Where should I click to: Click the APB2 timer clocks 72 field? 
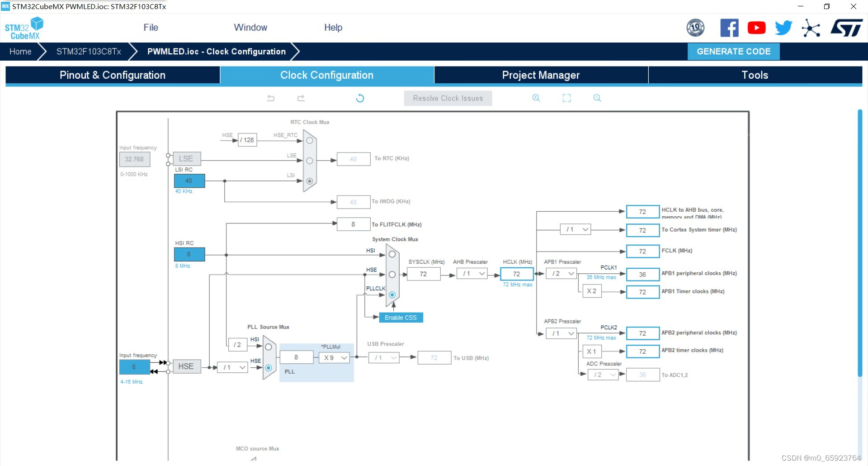(x=643, y=351)
